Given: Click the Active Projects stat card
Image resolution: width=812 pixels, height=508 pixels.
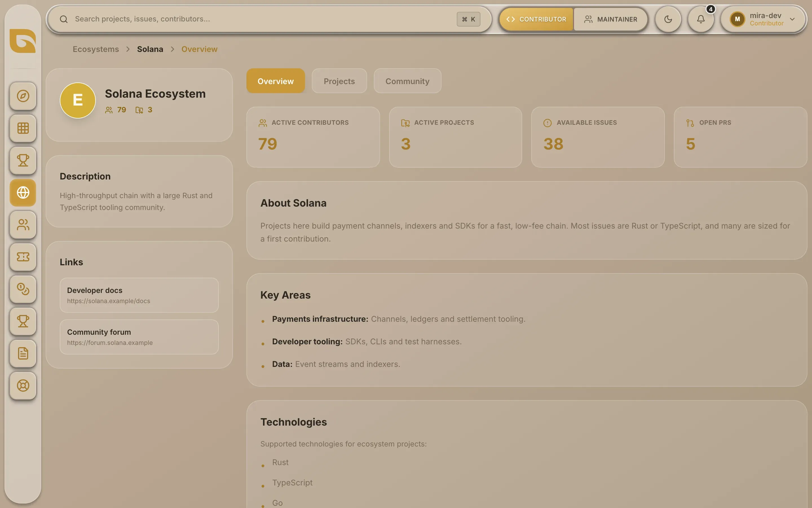Looking at the screenshot, I should [x=455, y=137].
